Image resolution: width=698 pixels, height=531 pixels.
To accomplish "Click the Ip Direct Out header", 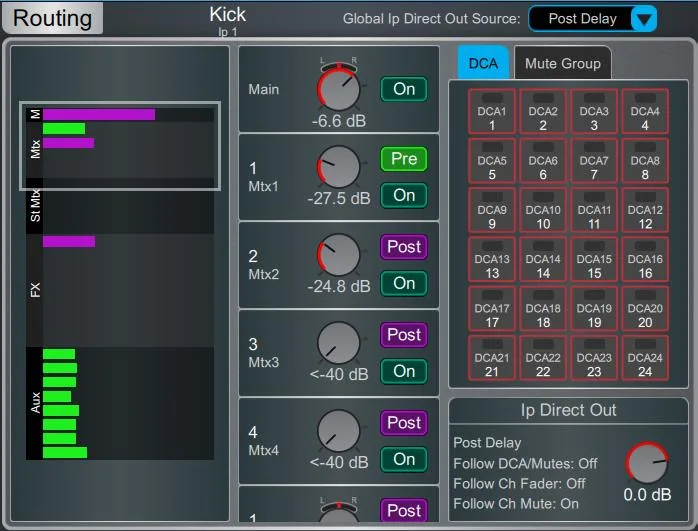I will 568,410.
